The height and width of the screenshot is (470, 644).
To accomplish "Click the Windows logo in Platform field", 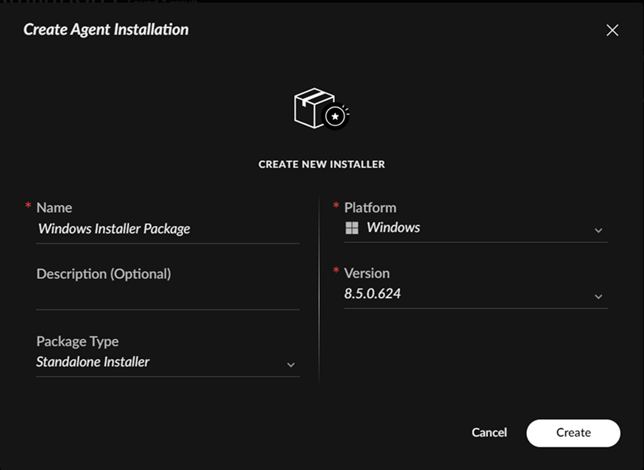I will [351, 228].
